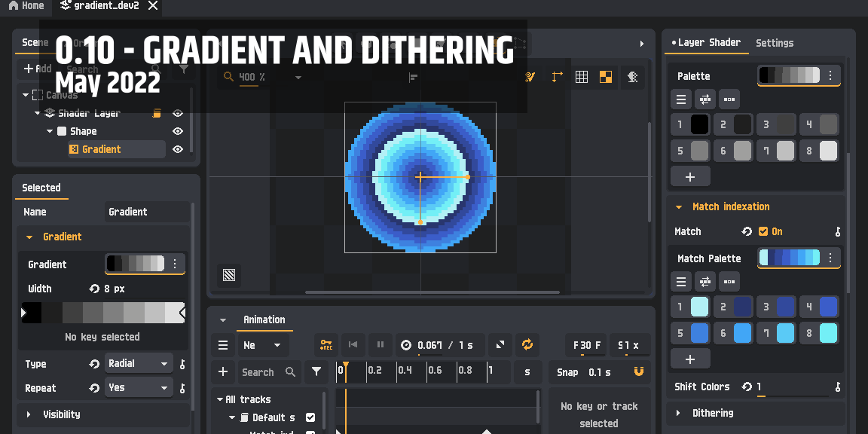Jump to animation start
868x434 pixels.
pyautogui.click(x=353, y=345)
